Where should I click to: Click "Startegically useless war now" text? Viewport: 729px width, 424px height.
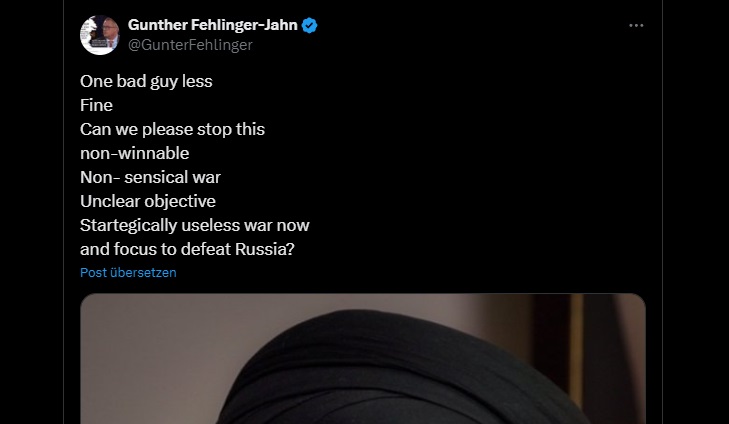pyautogui.click(x=195, y=225)
